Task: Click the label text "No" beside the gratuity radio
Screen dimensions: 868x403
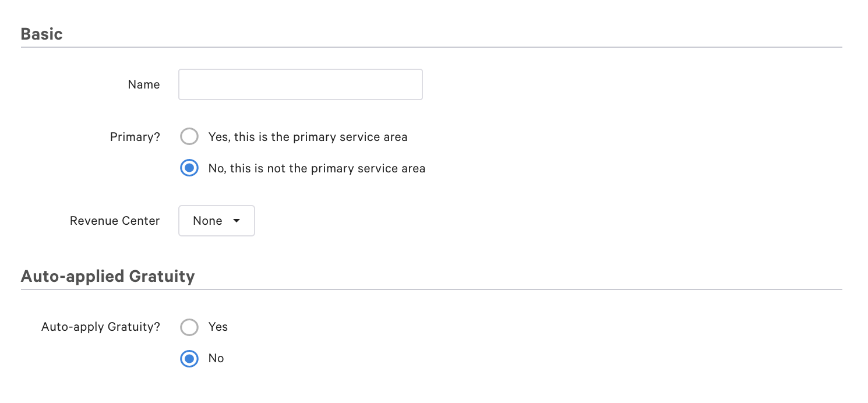Action: (217, 358)
